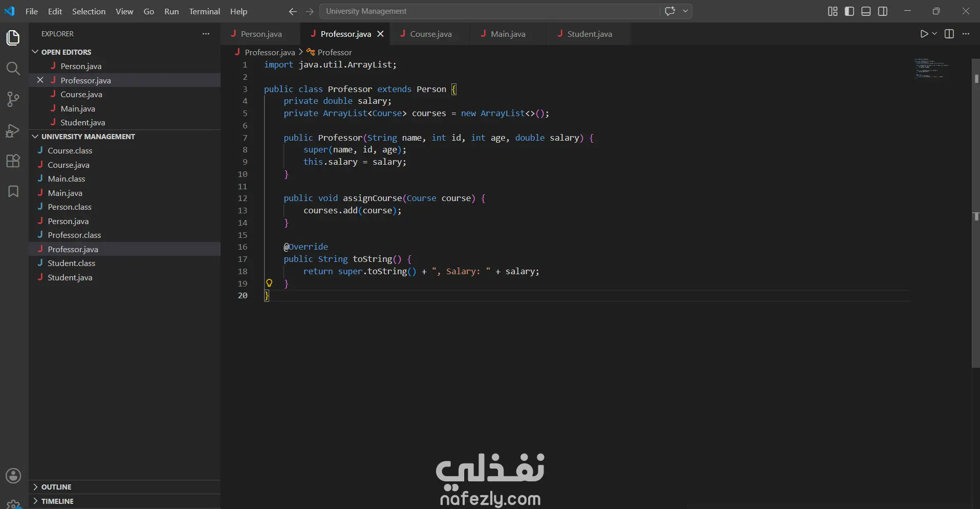
Task: Open the run button dropdown arrow
Action: pos(934,34)
